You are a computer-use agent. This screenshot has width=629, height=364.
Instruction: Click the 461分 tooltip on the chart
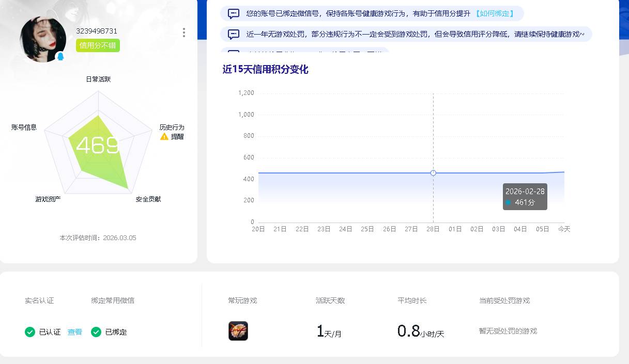[x=525, y=196]
